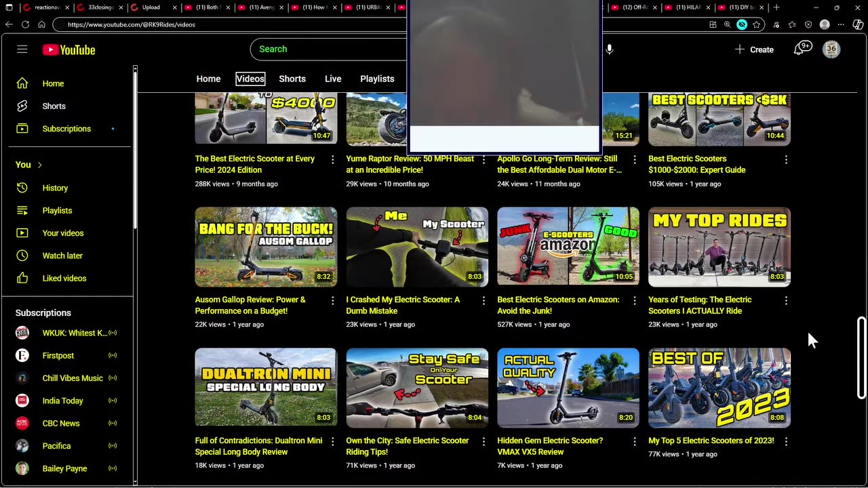Image resolution: width=868 pixels, height=488 pixels.
Task: Open options for Years of Testing video
Action: coord(786,300)
